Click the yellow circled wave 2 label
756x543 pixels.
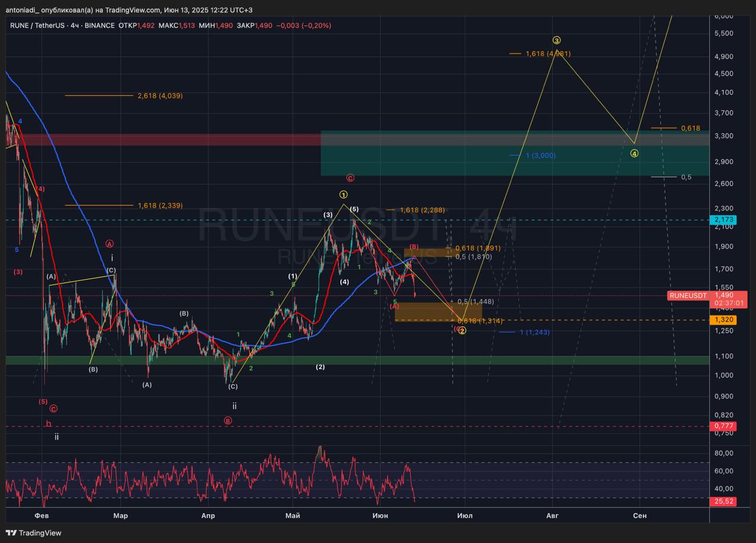(x=462, y=331)
